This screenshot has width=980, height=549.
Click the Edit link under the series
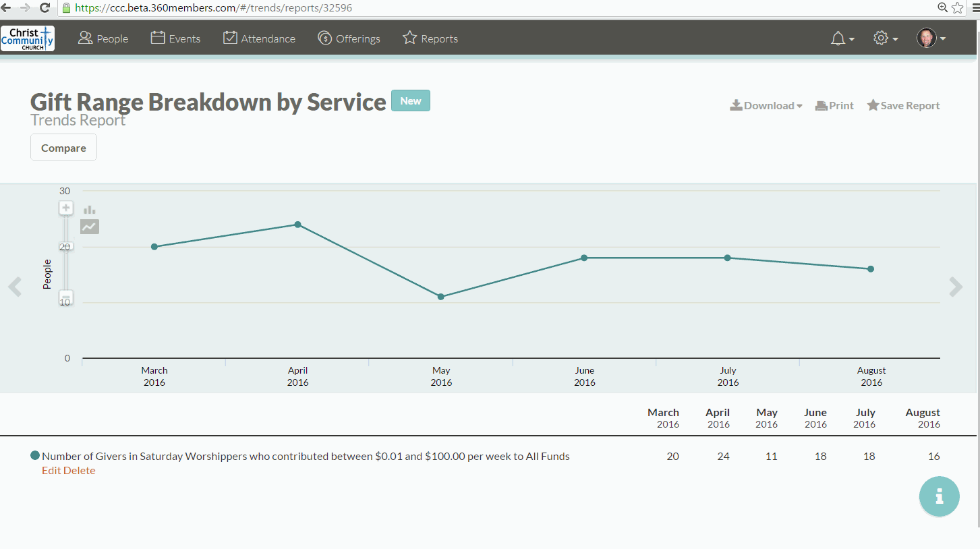(51, 471)
